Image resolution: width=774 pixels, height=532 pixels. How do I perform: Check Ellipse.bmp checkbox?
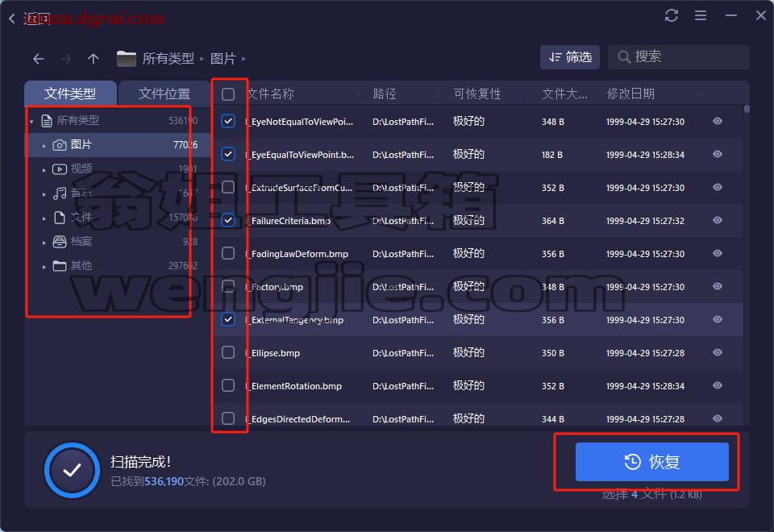click(x=228, y=352)
